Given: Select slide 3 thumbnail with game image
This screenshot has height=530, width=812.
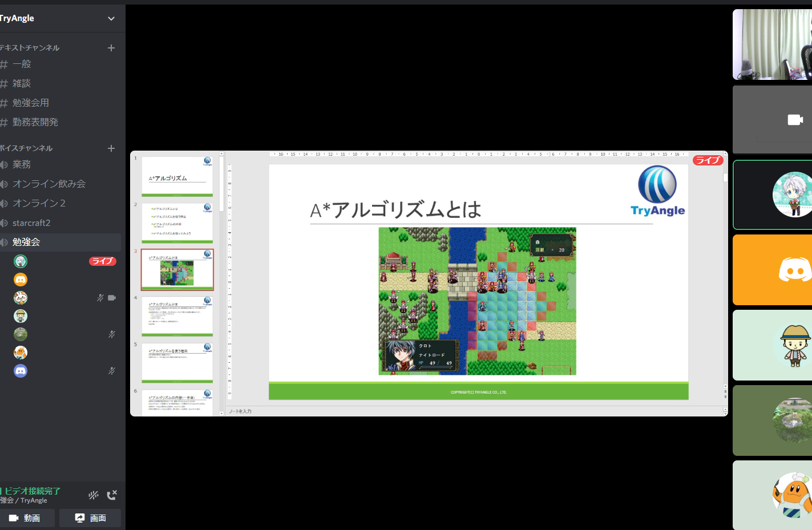Looking at the screenshot, I should point(177,270).
